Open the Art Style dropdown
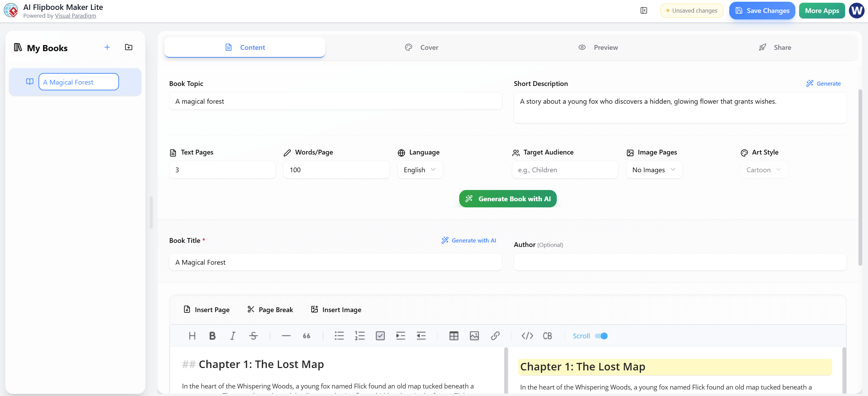Screen dimensions: 868x396 [764, 170]
